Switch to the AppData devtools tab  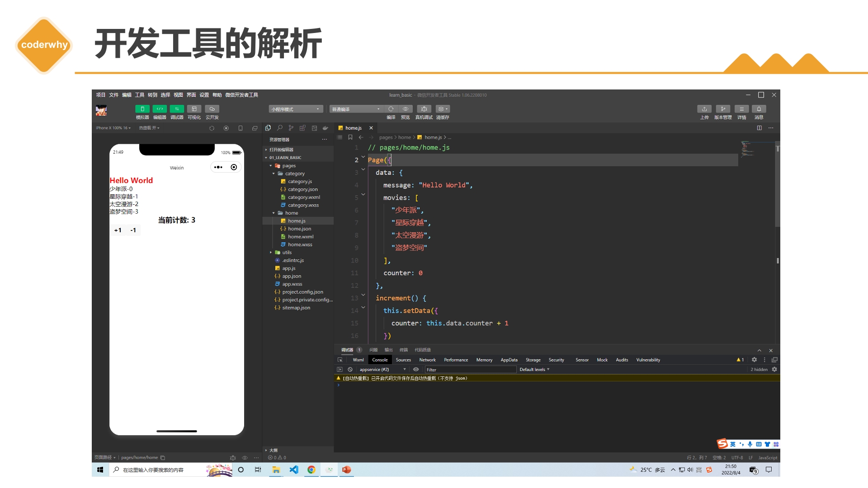(x=509, y=360)
